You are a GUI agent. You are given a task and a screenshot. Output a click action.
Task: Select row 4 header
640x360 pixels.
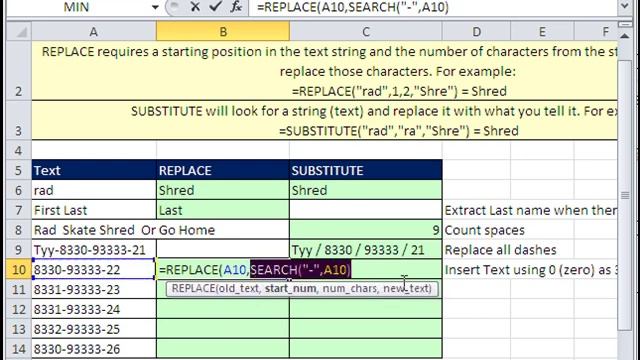click(19, 150)
